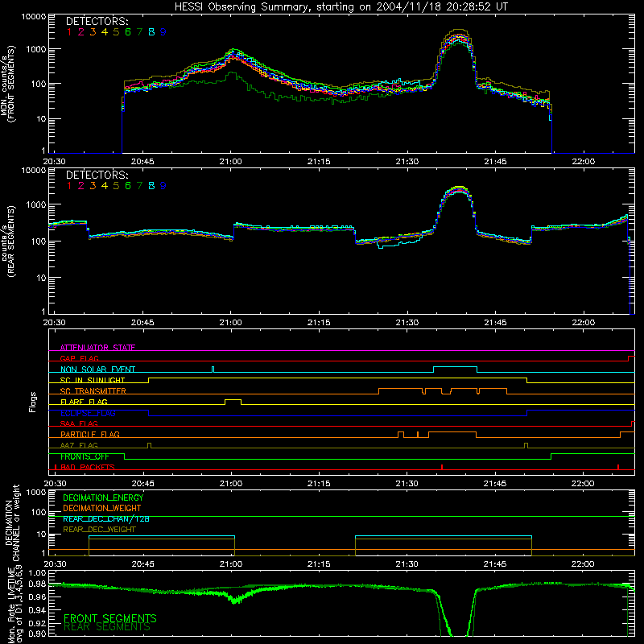Select the SC_TRANSMITTER flag label
The height and width of the screenshot is (644, 644).
click(93, 390)
